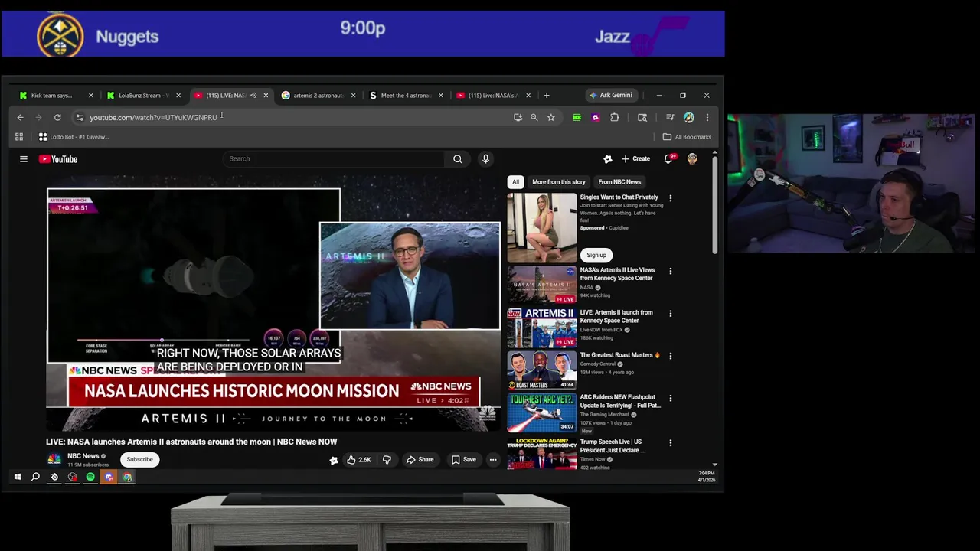The height and width of the screenshot is (551, 980).
Task: Click the NBC News channel avatar
Action: tap(54, 459)
